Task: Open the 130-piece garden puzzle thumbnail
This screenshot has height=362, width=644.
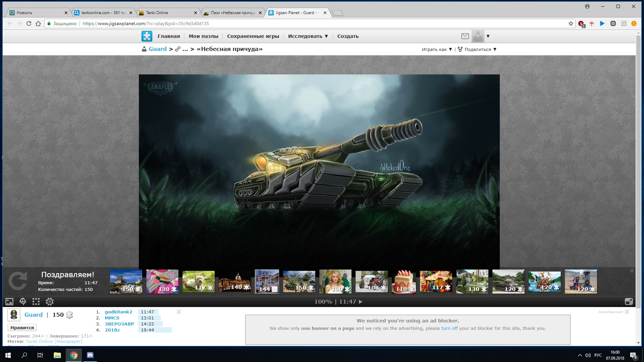Action: click(x=472, y=282)
